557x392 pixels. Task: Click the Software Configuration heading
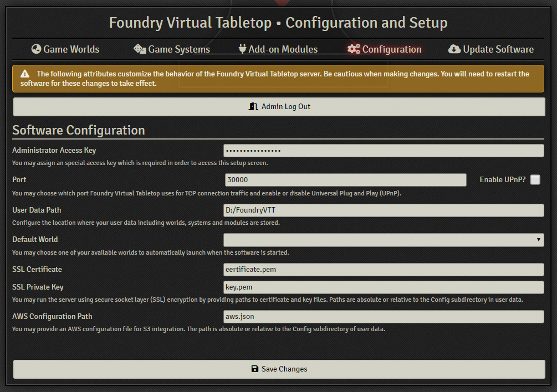[x=79, y=130]
